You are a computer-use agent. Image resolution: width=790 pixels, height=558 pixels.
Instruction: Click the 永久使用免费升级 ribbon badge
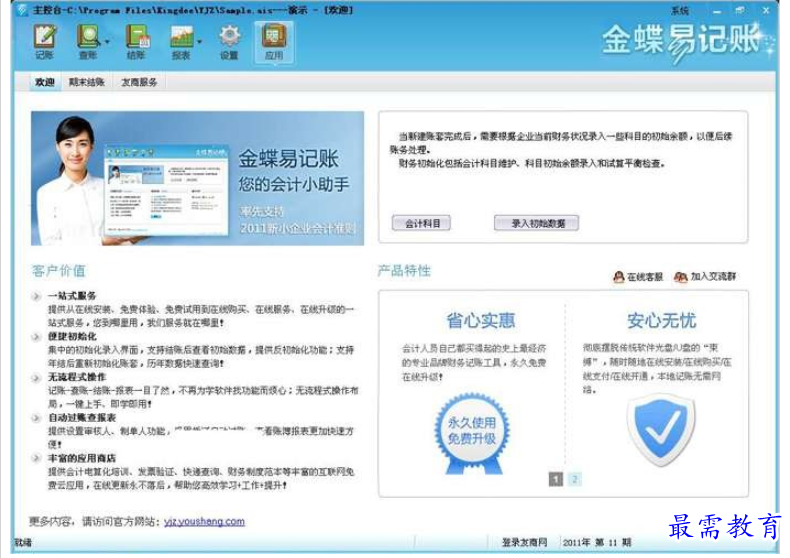click(x=472, y=433)
